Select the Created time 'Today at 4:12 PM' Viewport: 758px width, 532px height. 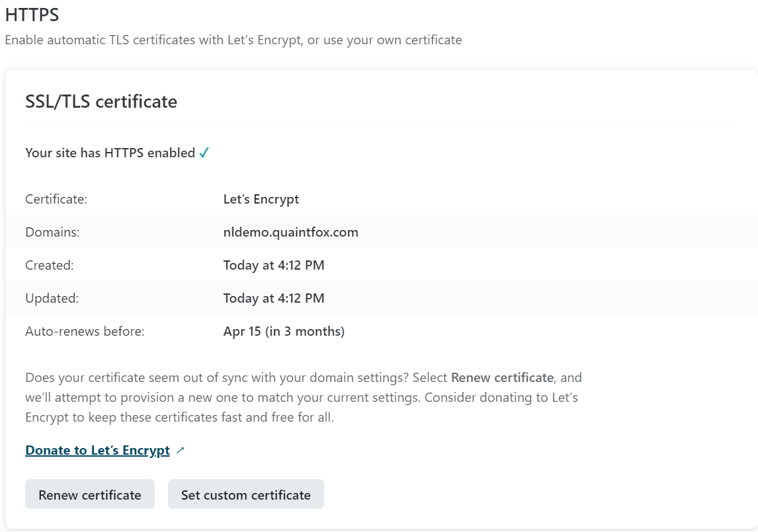tap(274, 265)
